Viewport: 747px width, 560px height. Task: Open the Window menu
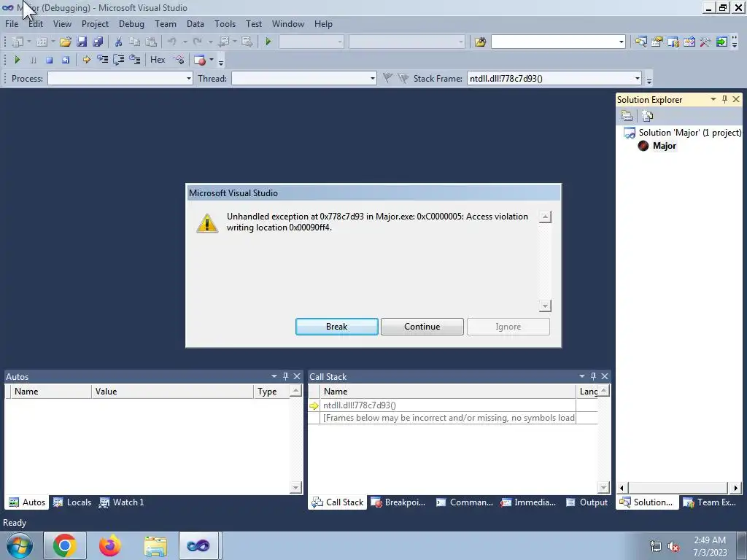coord(287,24)
